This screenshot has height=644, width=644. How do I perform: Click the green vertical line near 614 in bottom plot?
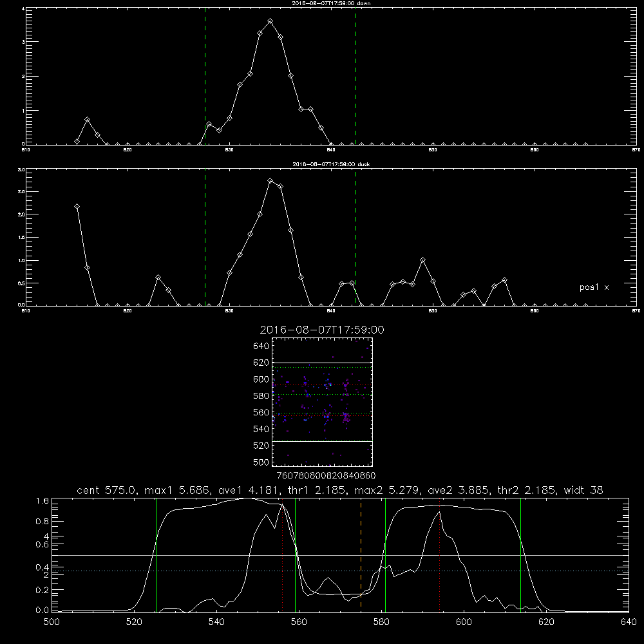[520, 554]
